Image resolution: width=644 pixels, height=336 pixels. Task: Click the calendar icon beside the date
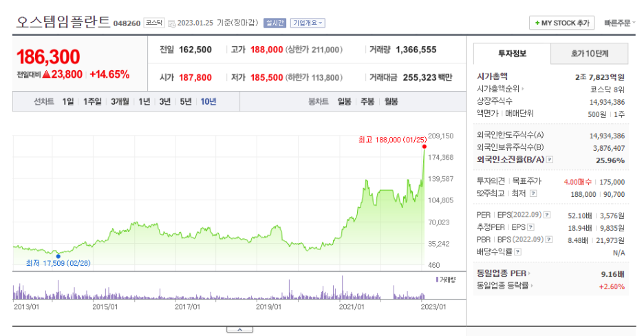coord(172,23)
